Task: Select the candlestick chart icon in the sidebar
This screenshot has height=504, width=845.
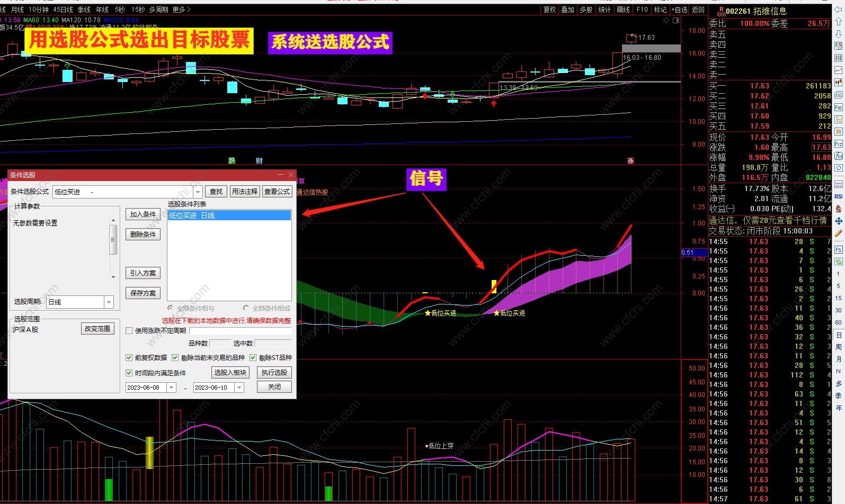Action: click(839, 82)
